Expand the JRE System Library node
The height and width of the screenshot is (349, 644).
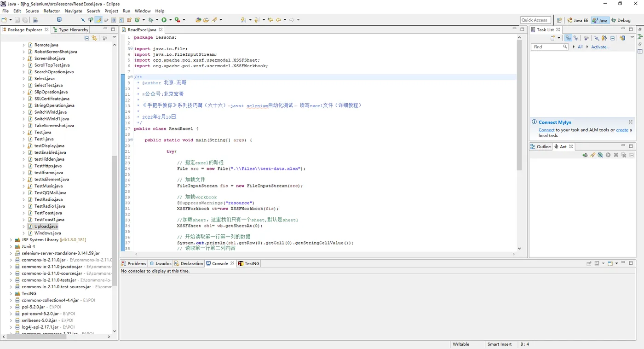(11, 240)
